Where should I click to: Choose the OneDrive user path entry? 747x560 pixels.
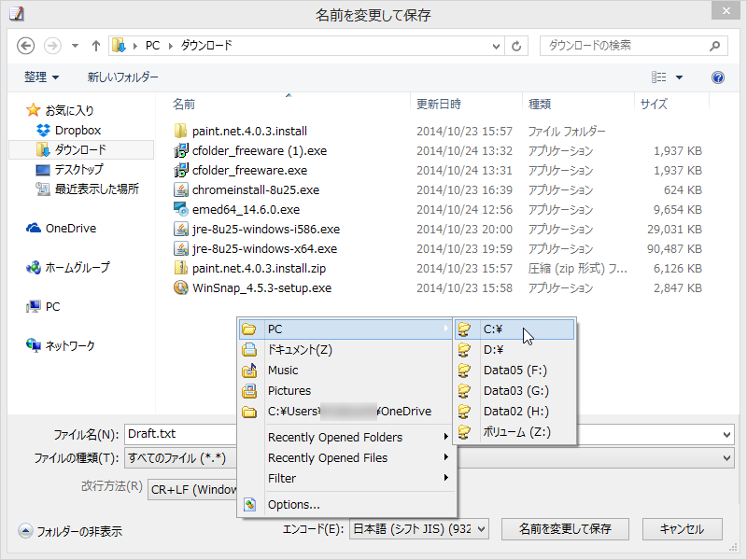pos(345,412)
